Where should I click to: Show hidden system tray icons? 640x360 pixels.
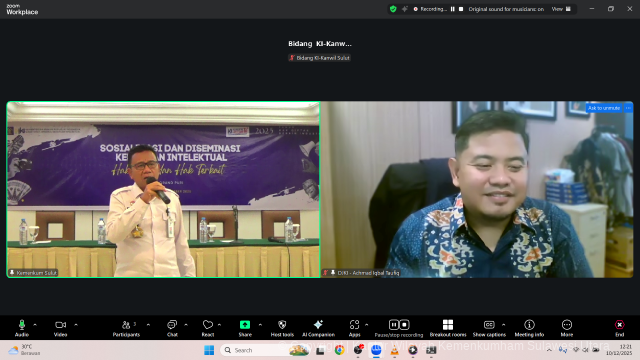[549, 350]
